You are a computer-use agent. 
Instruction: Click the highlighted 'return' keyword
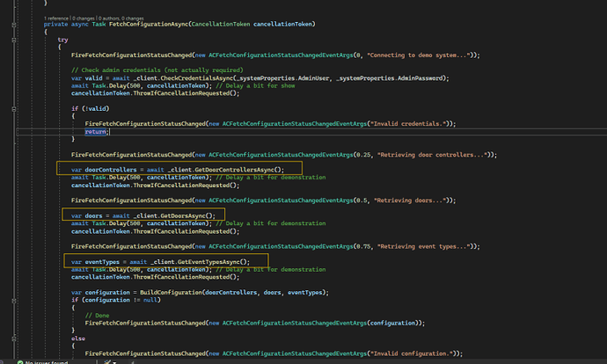(95, 132)
